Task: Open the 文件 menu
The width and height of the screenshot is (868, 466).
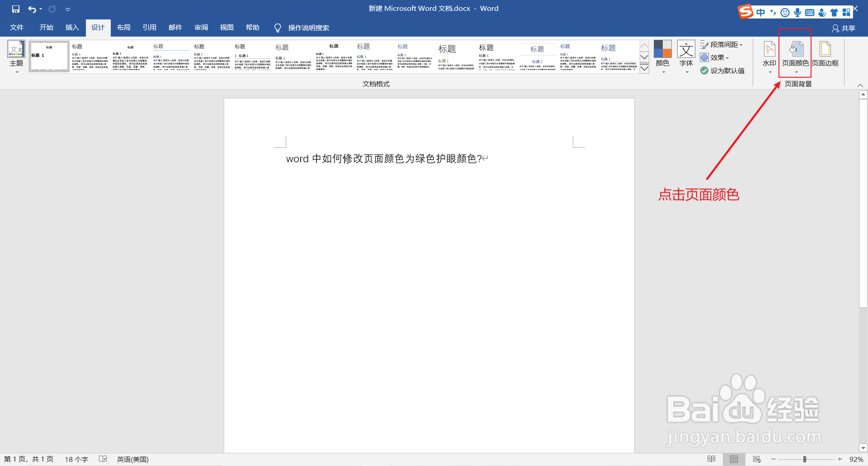Action: click(17, 28)
